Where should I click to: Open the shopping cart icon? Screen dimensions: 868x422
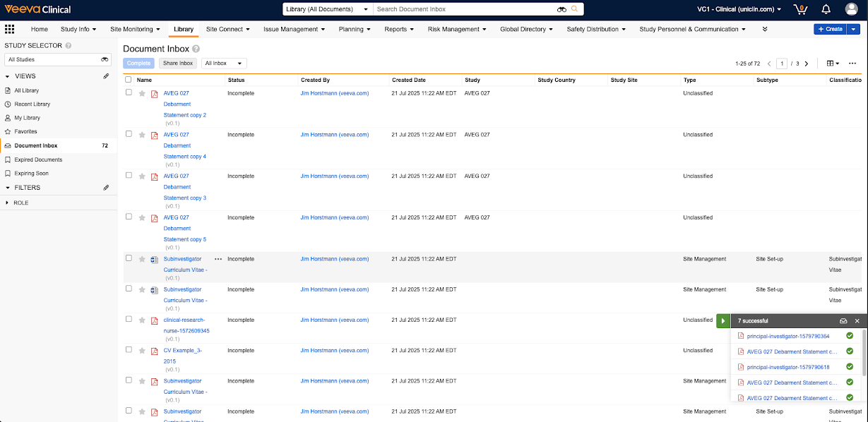tap(800, 9)
